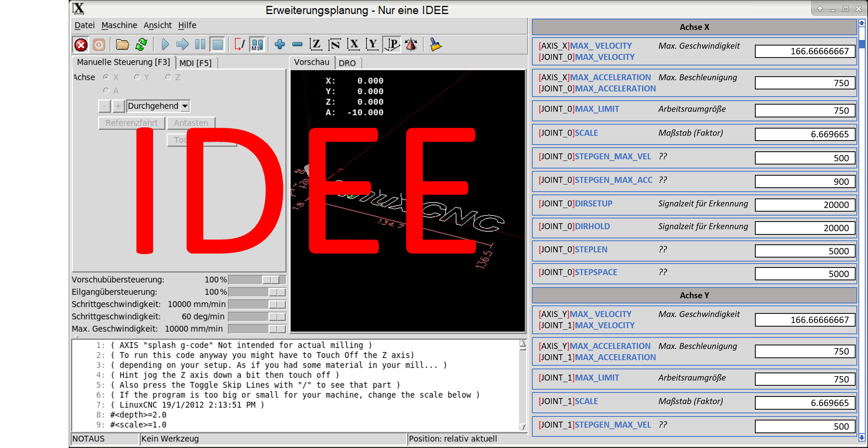Edit JOINT_0 STEPLEN value field

pos(805,251)
